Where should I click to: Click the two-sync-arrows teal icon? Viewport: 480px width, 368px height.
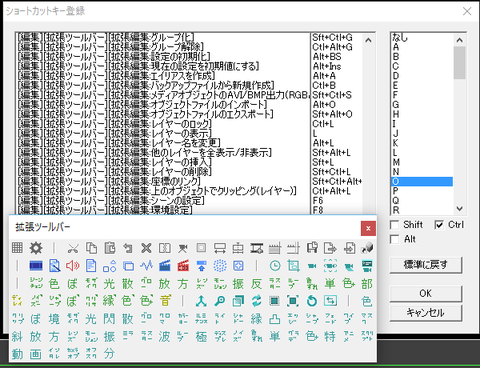pos(256,301)
